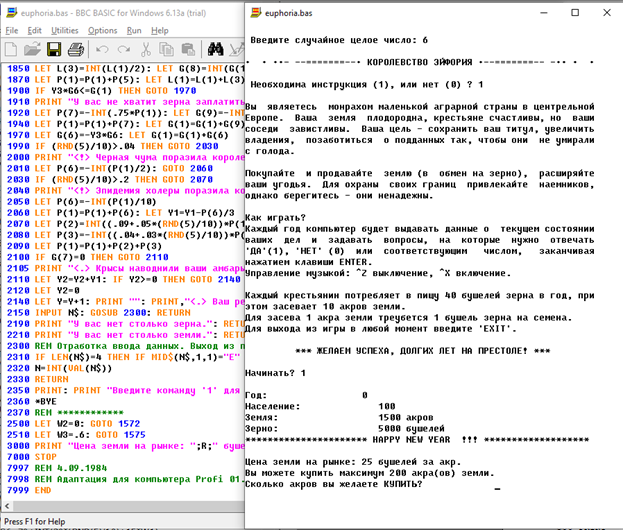
Task: Click the 'Зерно: 5000 бушелей' output line
Action: click(x=345, y=429)
